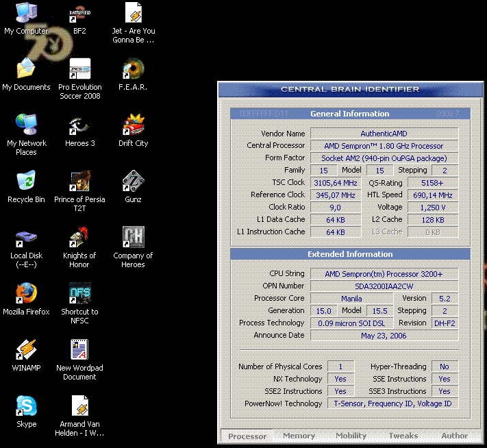This screenshot has height=448, width=487.
Task: Switch to the Memory tab
Action: pyautogui.click(x=299, y=436)
